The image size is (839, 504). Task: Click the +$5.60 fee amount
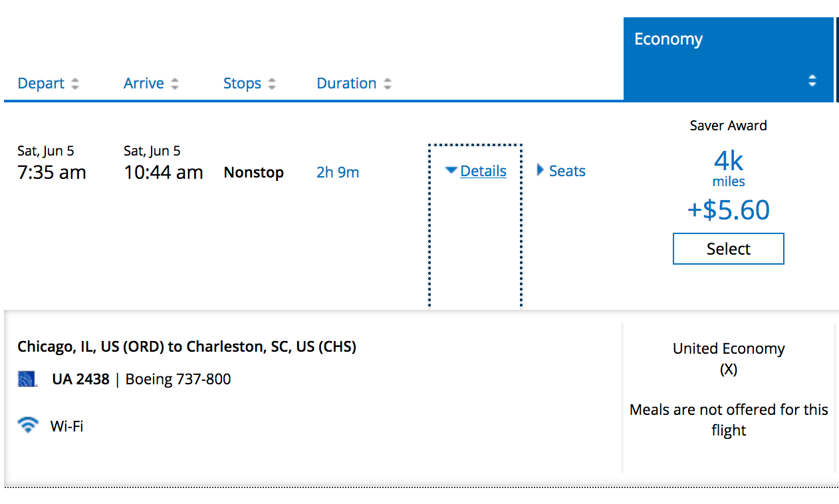point(729,210)
